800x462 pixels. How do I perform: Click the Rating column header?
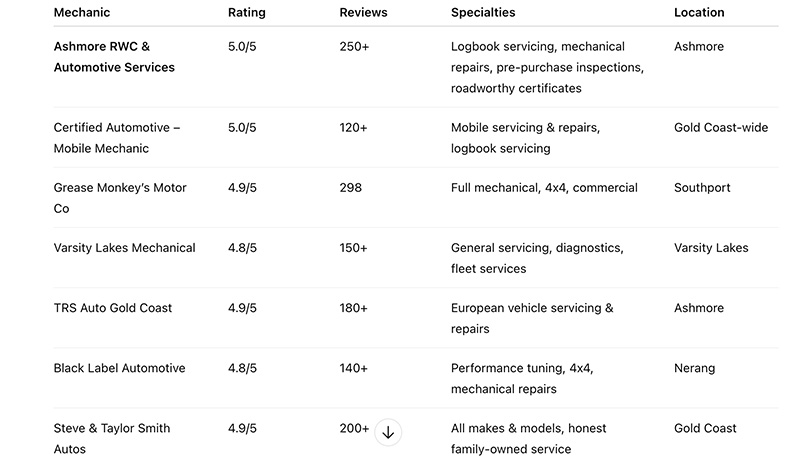[246, 12]
